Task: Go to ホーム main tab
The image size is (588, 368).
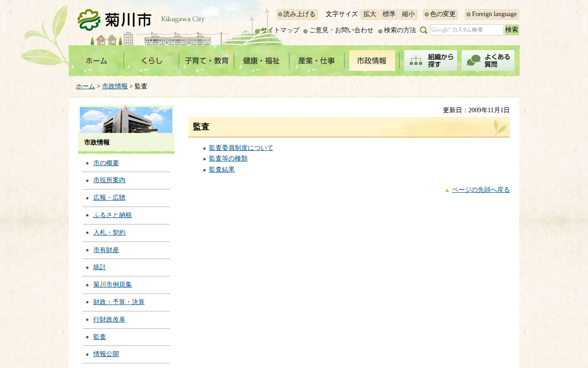Action: click(x=96, y=61)
